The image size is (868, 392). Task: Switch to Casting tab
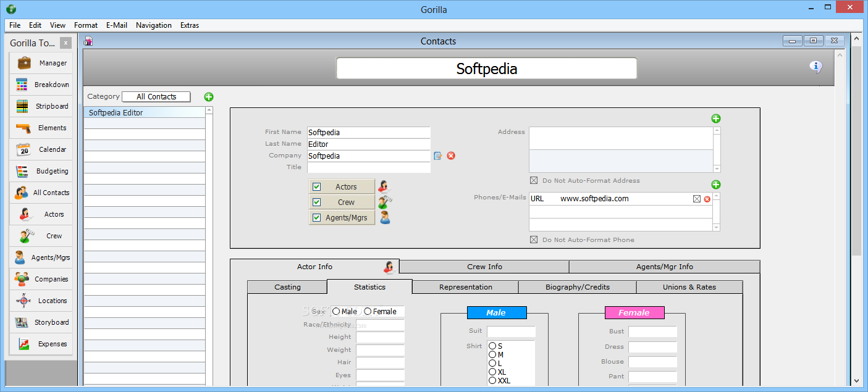pos(287,287)
